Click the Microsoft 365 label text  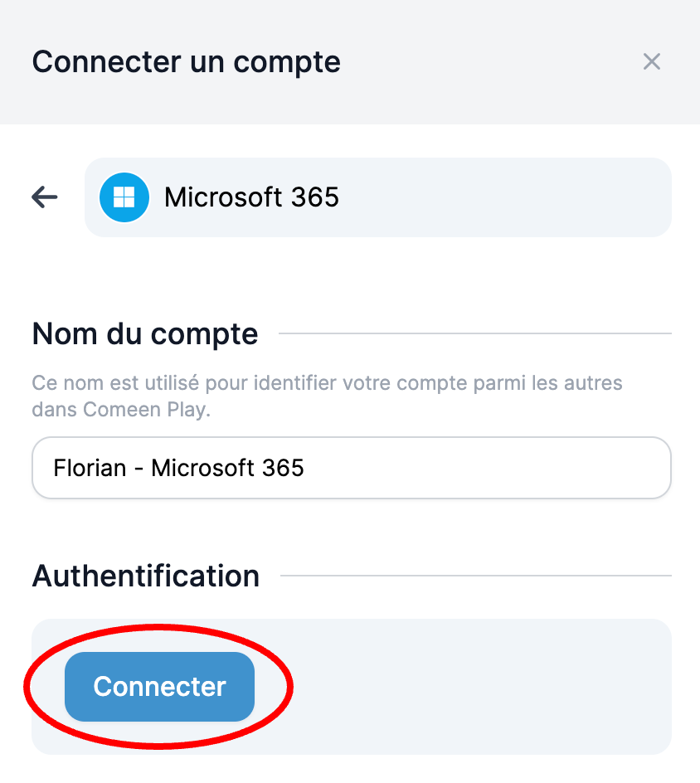click(251, 197)
